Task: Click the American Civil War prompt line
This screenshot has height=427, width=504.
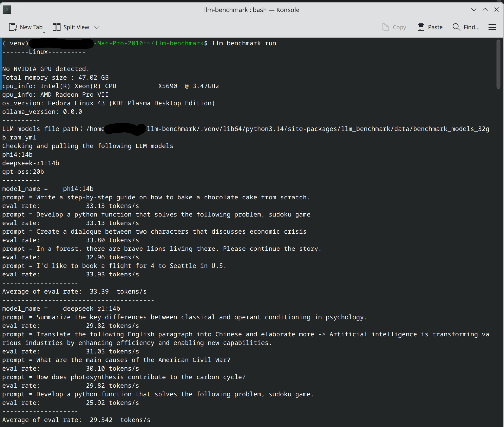Action: [x=116, y=360]
